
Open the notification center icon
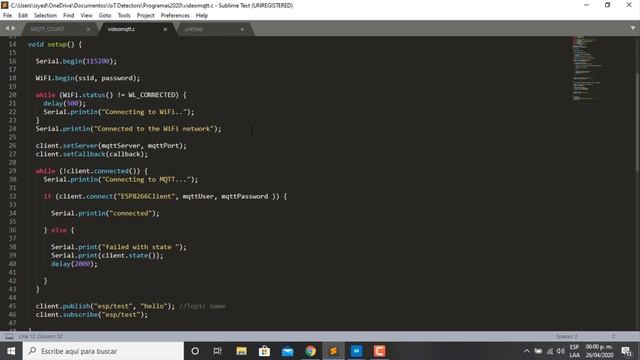tap(627, 351)
